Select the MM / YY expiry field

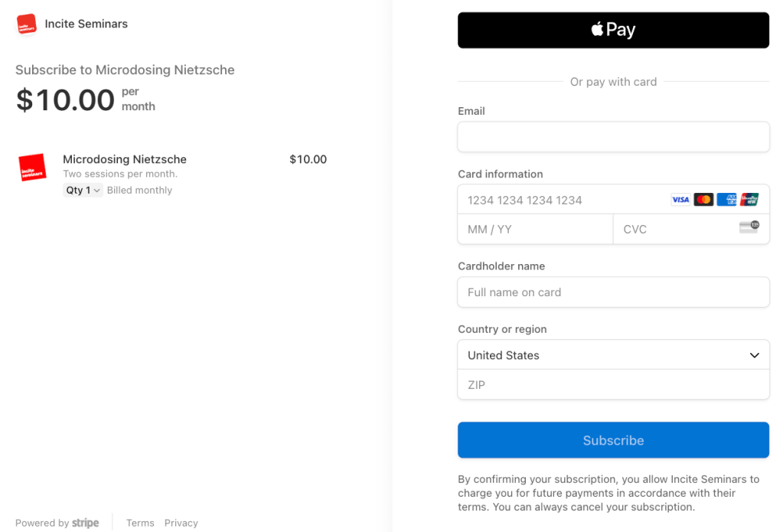535,229
